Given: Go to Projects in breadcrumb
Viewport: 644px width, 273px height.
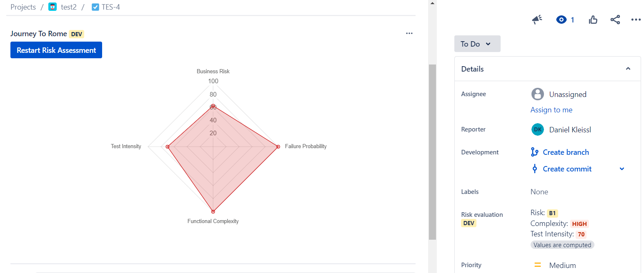Looking at the screenshot, I should point(23,7).
